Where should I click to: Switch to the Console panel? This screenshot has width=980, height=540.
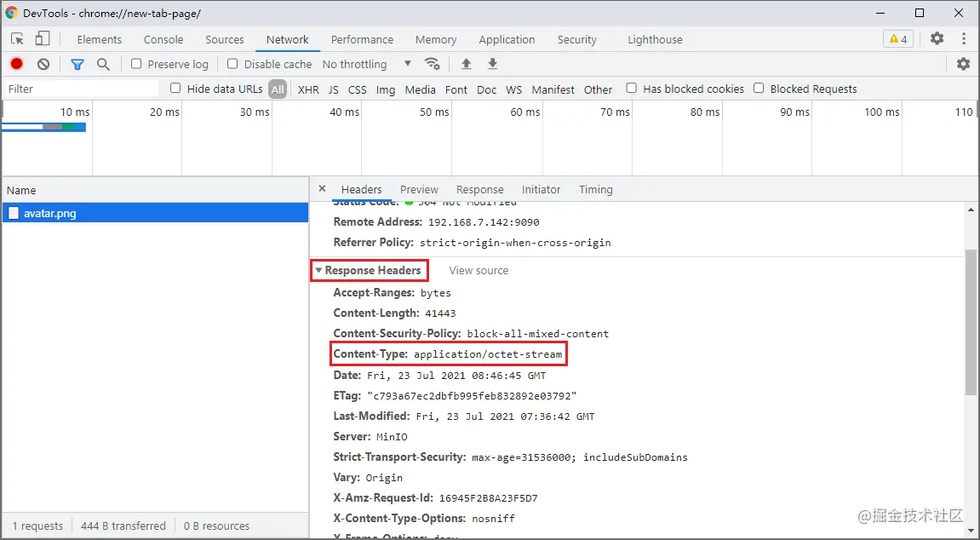click(163, 39)
